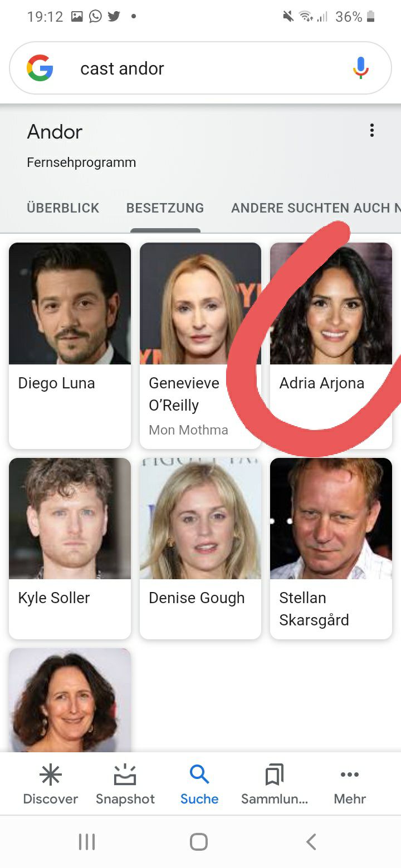The width and height of the screenshot is (401, 868).
Task: Switch to the ÜBERBLICK tab
Action: [x=63, y=208]
